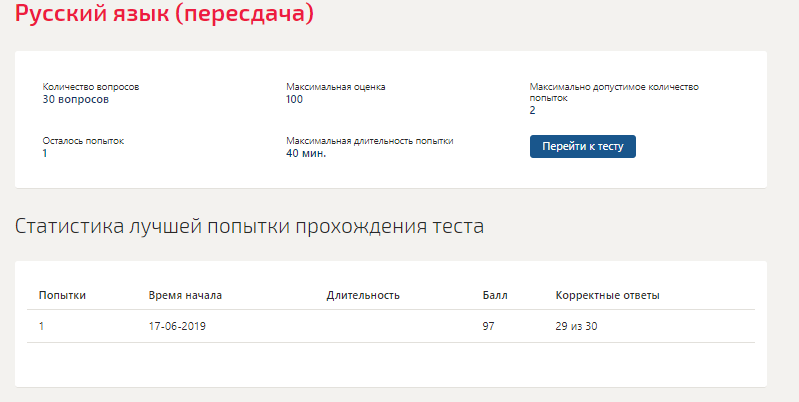The height and width of the screenshot is (402, 799).
Task: Click the Длительность column header
Action: click(363, 296)
